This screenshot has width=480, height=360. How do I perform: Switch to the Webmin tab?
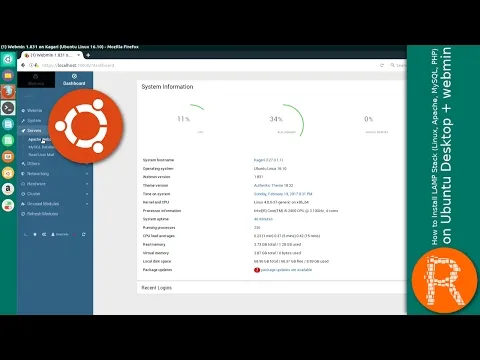(36, 80)
